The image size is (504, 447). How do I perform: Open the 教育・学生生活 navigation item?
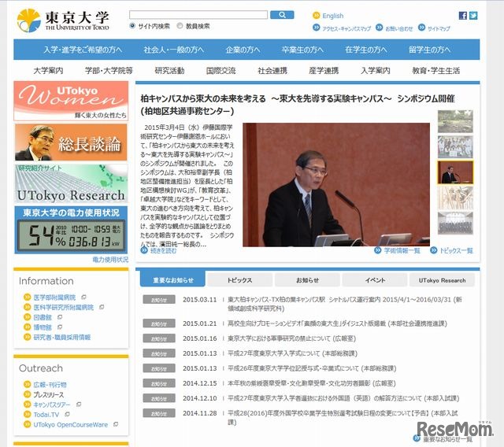(435, 70)
